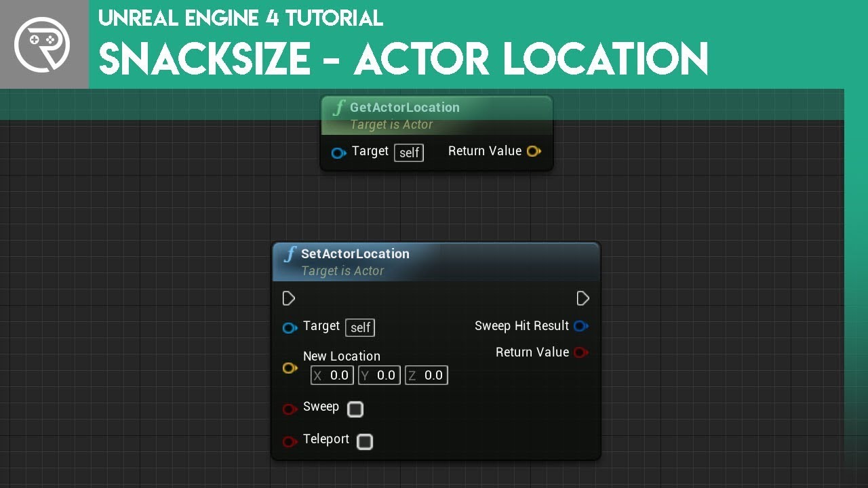Click the channel gamepad logo icon
This screenshot has height=488, width=868.
[x=41, y=44]
